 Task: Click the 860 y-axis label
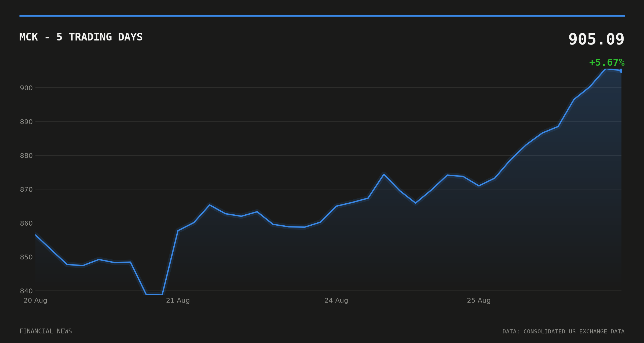(x=26, y=223)
